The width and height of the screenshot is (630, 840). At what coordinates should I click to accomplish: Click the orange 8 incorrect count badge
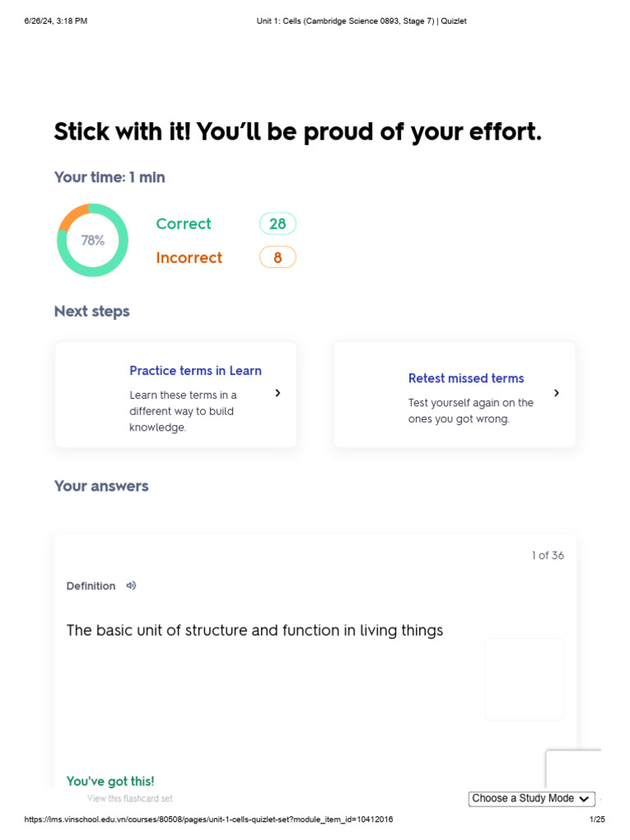277,258
